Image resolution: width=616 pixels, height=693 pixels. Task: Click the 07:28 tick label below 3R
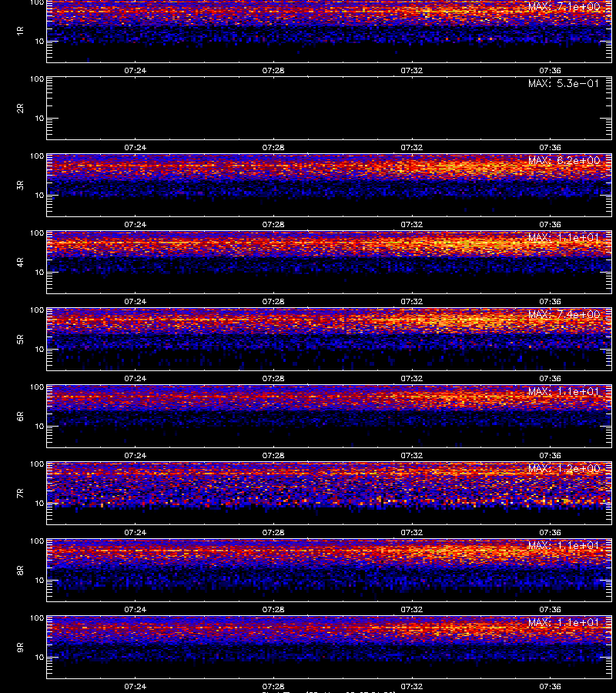tap(273, 225)
